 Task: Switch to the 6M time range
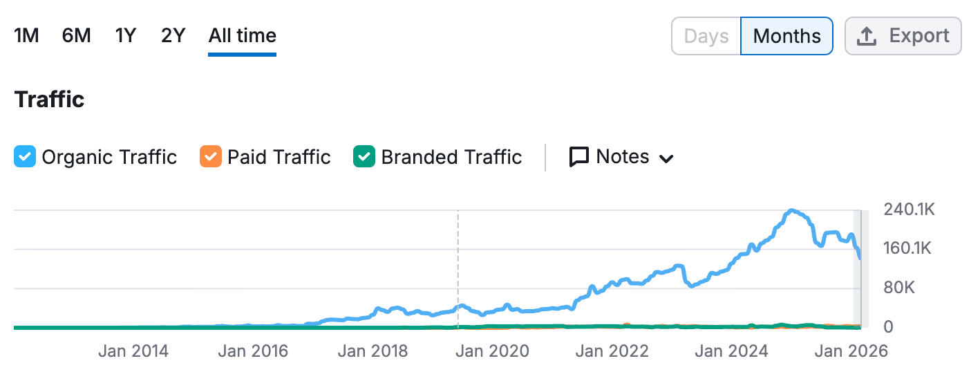click(76, 35)
